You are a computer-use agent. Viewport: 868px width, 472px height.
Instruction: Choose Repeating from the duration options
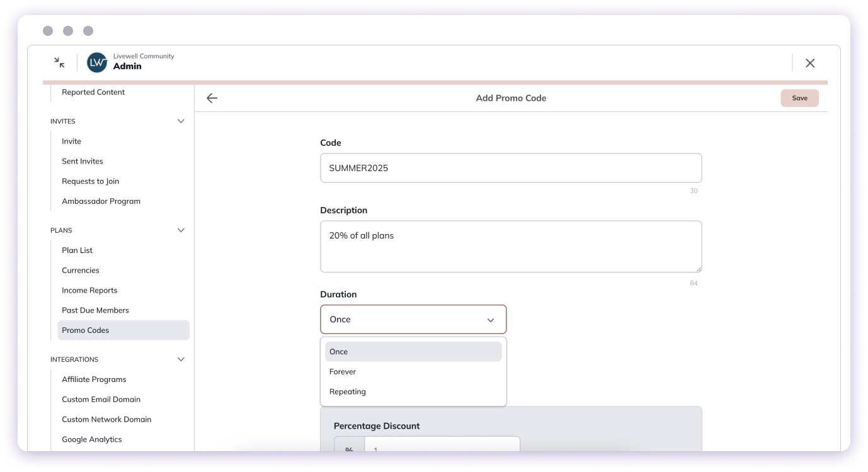tap(347, 391)
